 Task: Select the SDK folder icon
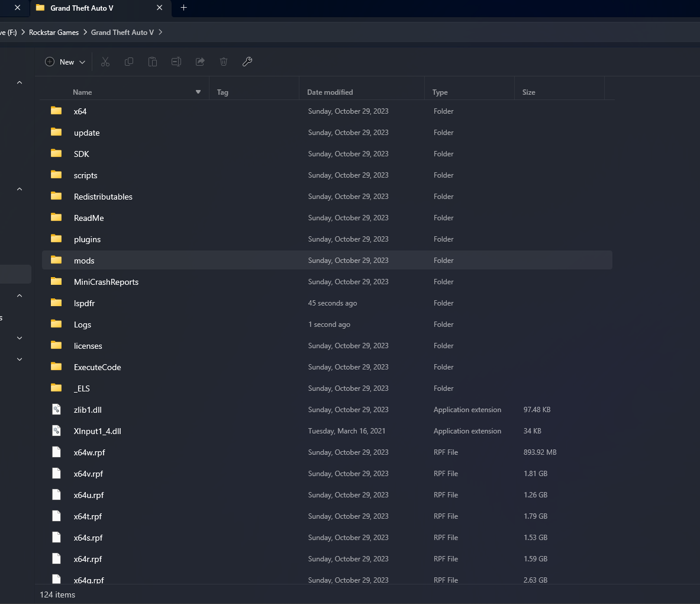pos(56,154)
